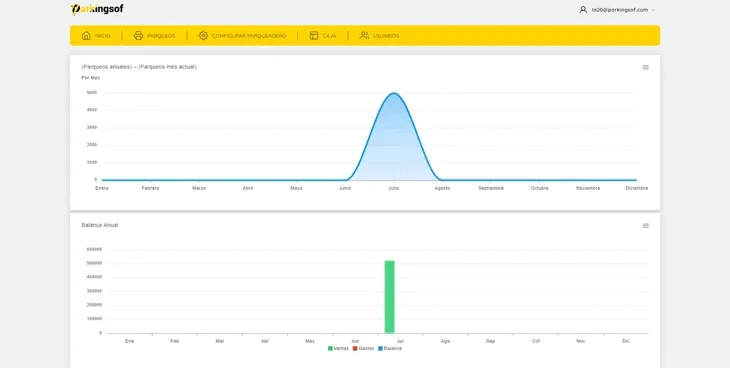
Task: Click the Configurar Parqueadero gear icon
Action: (203, 35)
